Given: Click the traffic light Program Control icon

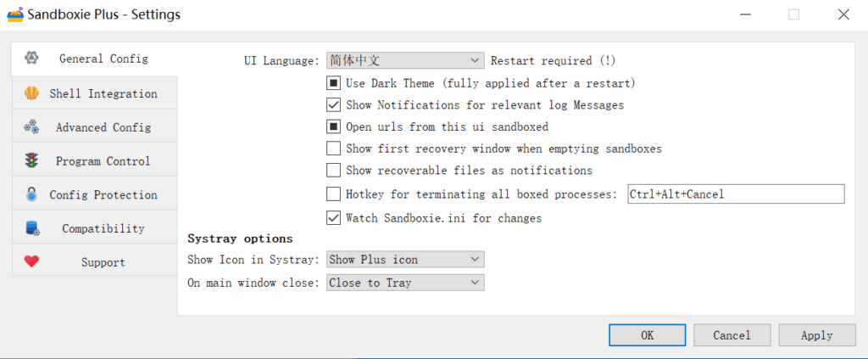Looking at the screenshot, I should click(31, 161).
